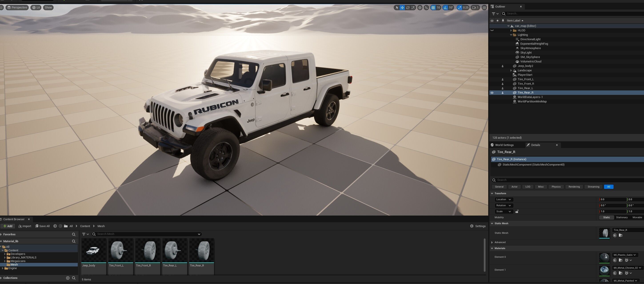Viewport: 644px width, 284px height.
Task: Filter Details by Rendering category
Action: tap(574, 187)
